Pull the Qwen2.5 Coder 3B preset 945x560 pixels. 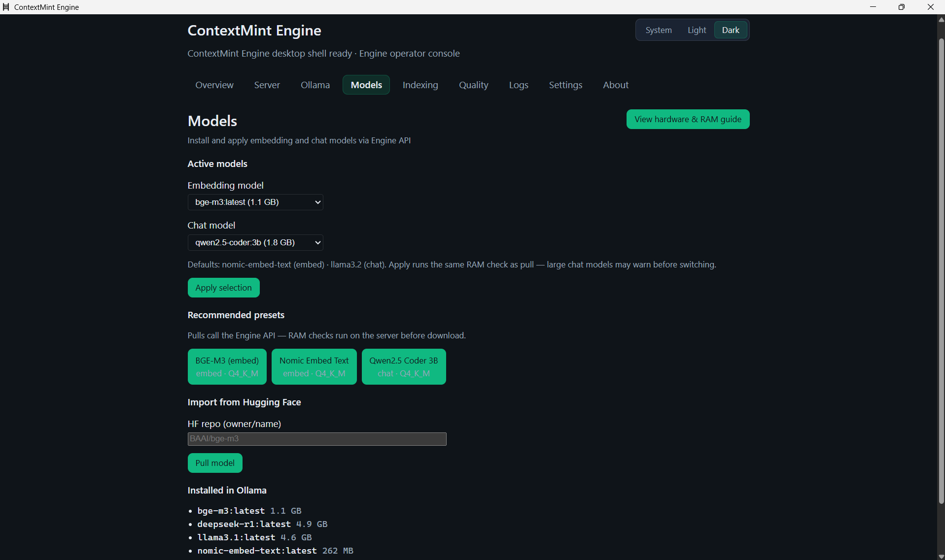coord(404,366)
